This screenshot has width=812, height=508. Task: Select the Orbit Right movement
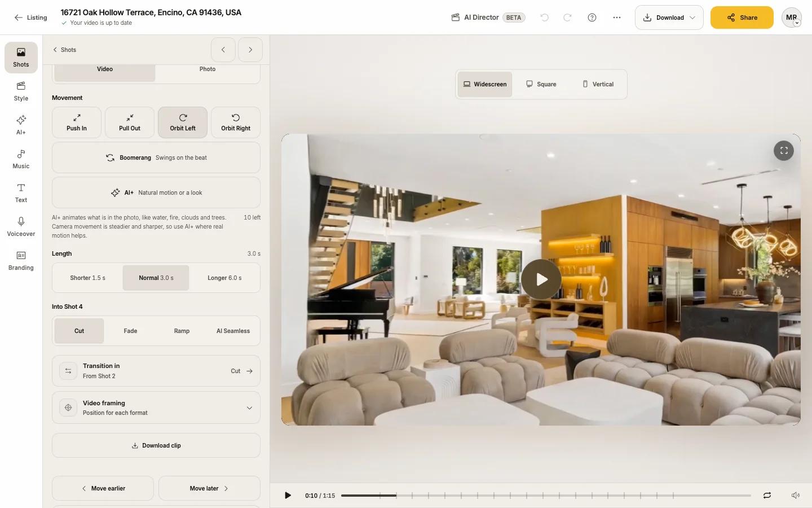pos(236,122)
